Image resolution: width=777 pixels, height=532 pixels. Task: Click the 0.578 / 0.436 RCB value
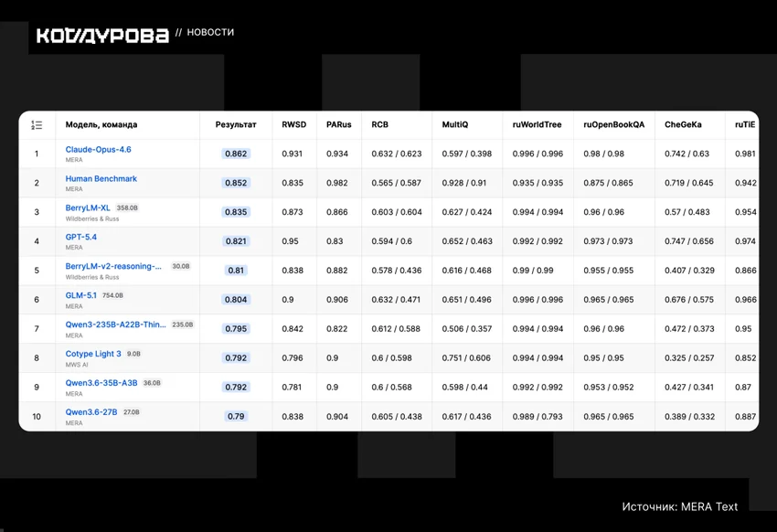tap(397, 271)
